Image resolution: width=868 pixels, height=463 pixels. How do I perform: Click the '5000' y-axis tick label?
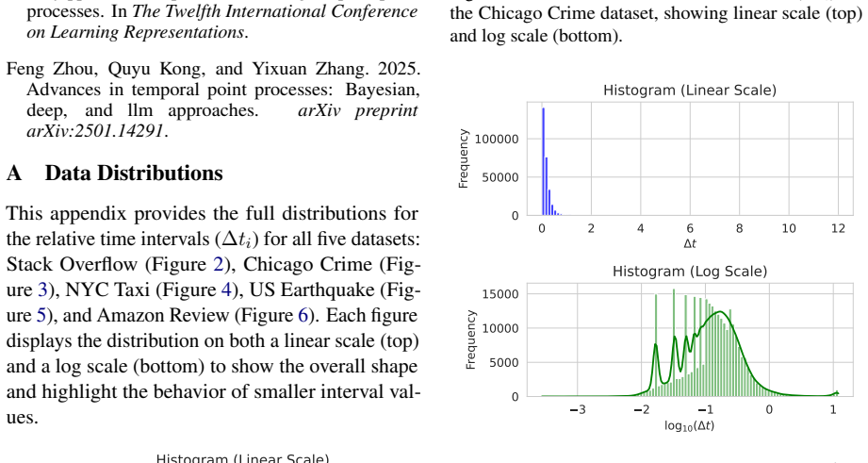504,363
